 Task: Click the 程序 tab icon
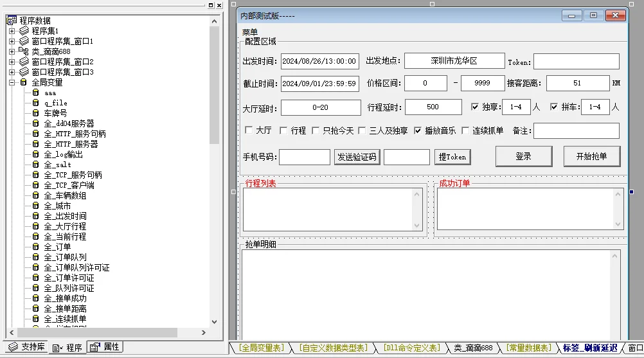point(57,348)
